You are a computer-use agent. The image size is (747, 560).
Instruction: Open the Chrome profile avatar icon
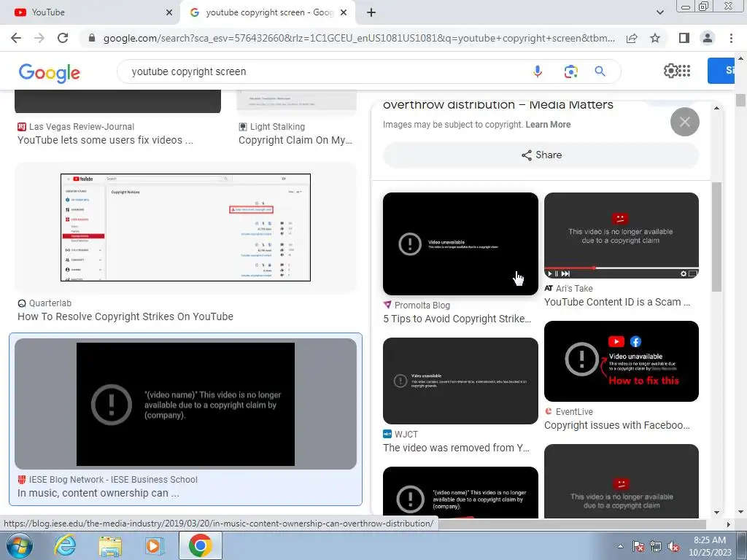708,38
